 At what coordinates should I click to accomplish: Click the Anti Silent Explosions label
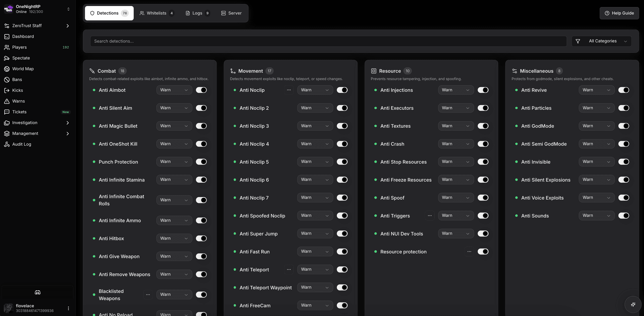(546, 180)
